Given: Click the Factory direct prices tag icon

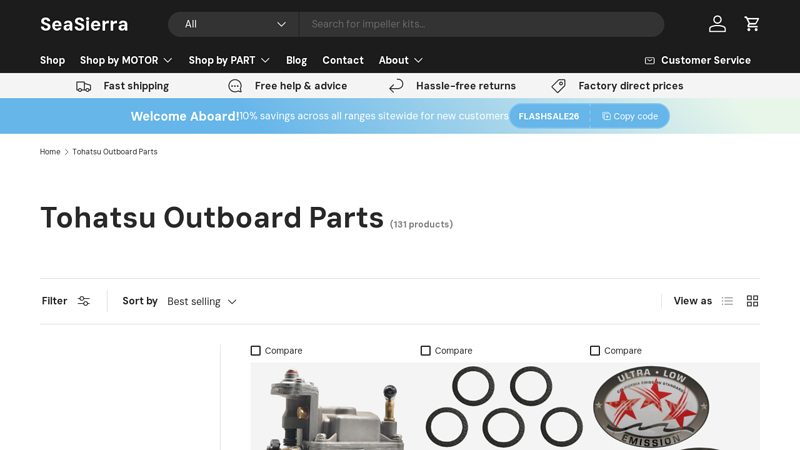Looking at the screenshot, I should tap(559, 86).
